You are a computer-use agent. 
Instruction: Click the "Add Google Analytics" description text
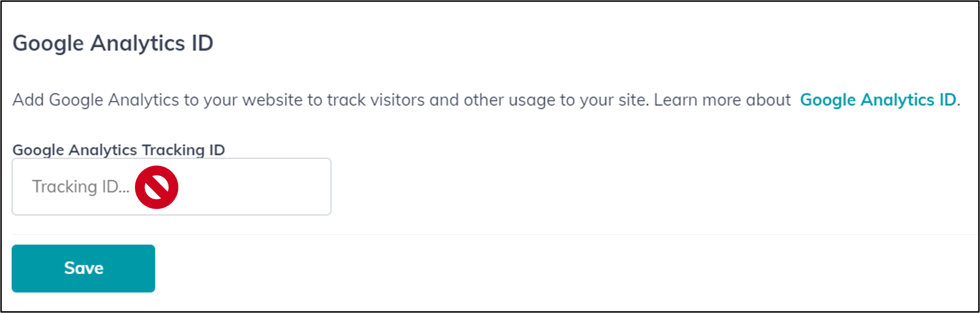95,100
